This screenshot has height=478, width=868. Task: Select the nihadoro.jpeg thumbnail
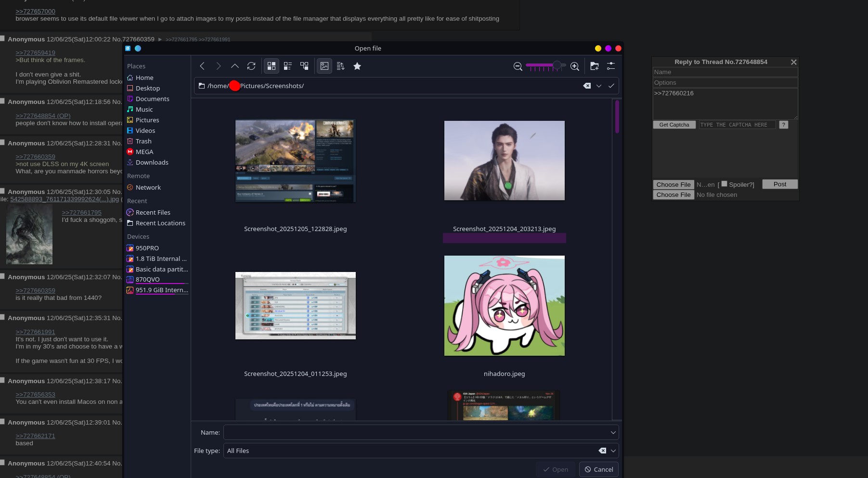505,306
